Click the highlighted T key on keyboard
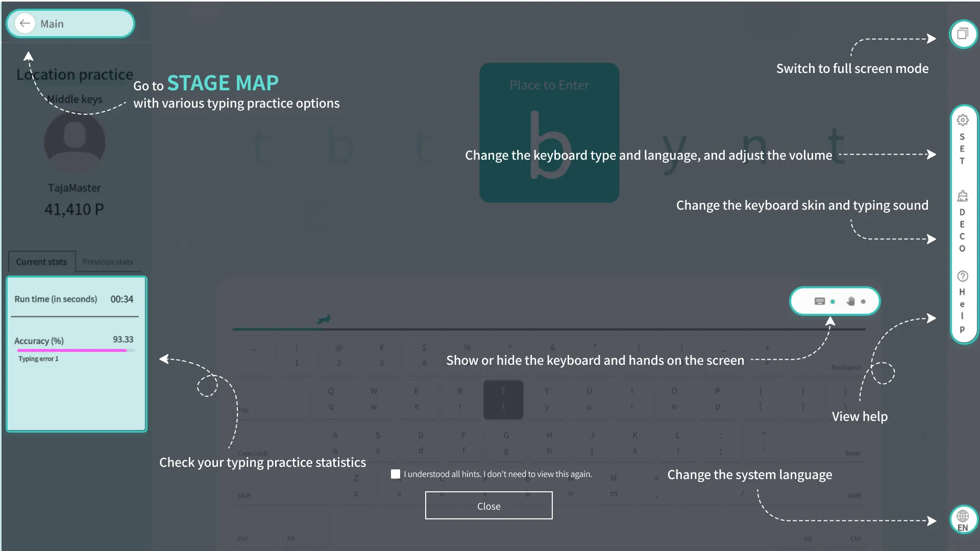Viewport: 980px width, 551px height. click(503, 399)
